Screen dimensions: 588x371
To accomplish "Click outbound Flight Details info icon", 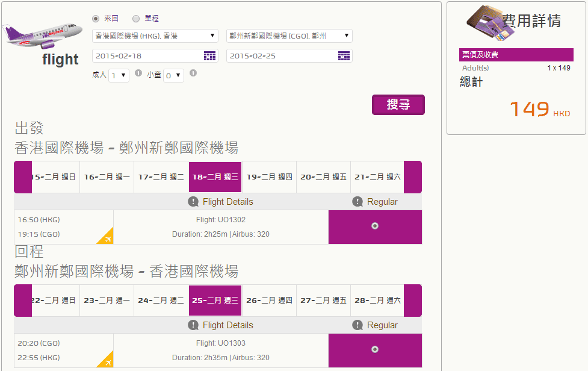I will (193, 202).
